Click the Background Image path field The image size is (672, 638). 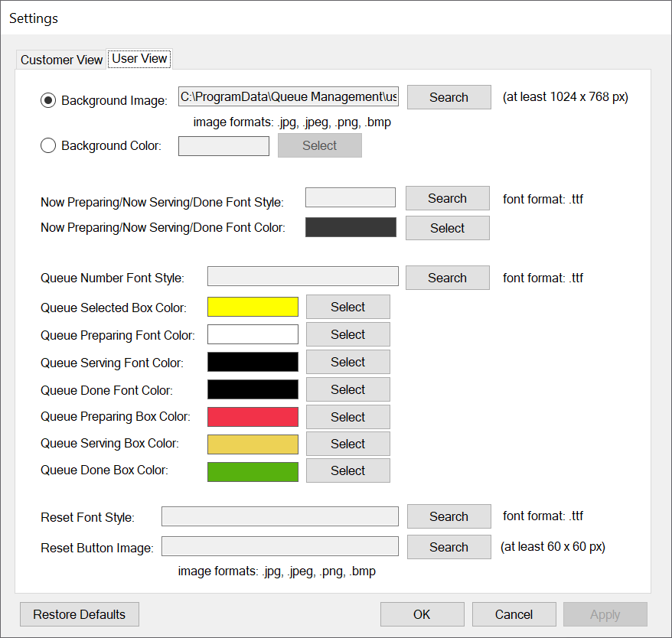click(x=288, y=97)
